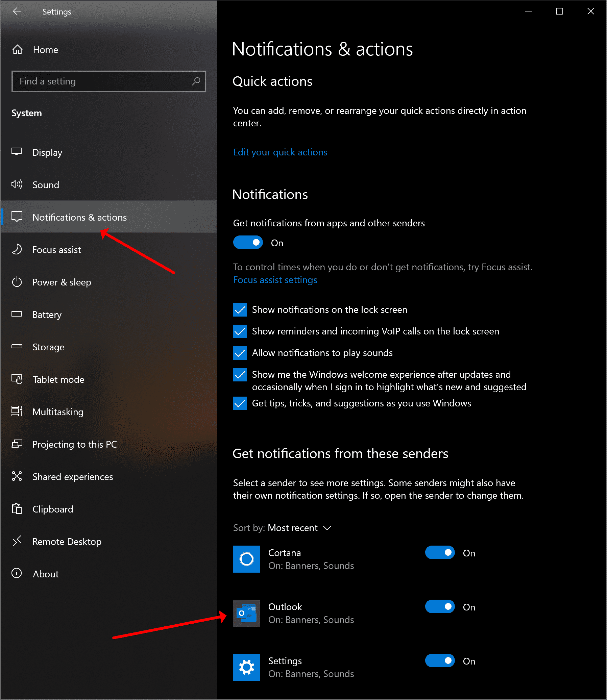Click the Projecting to this PC icon
607x700 pixels.
[x=17, y=444]
